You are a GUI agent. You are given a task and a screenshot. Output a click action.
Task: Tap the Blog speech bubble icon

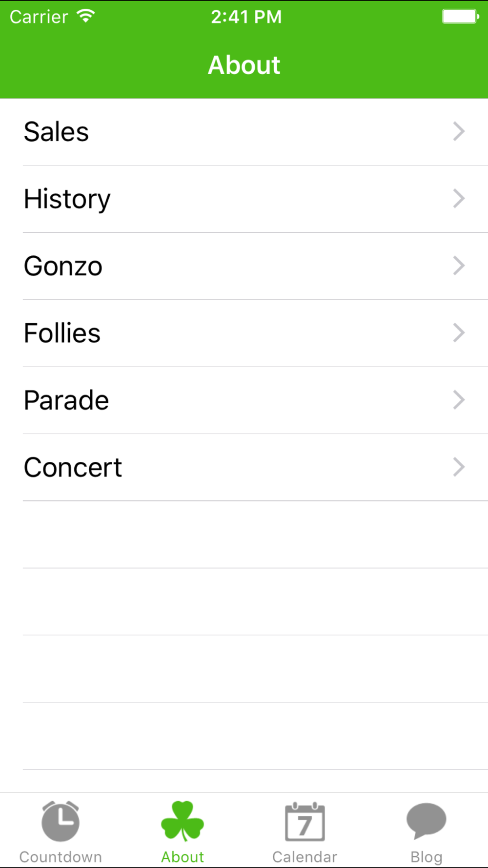(x=426, y=820)
